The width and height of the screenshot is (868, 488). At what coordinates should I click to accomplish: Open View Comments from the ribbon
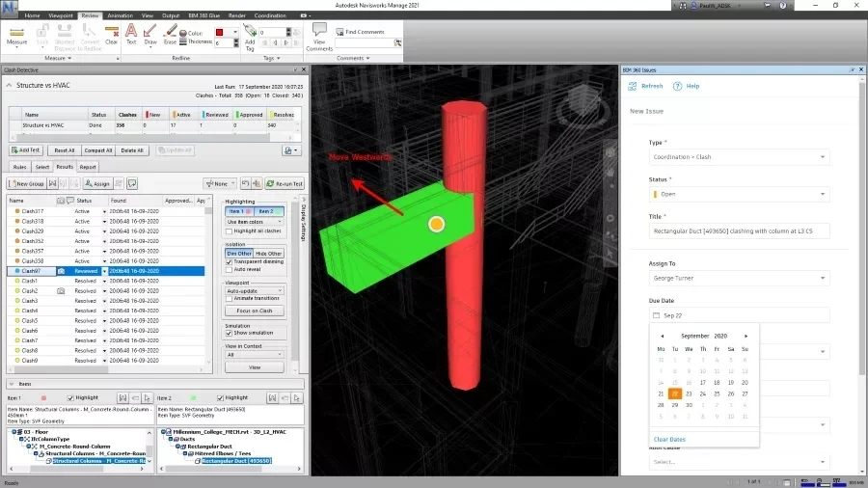(x=319, y=36)
